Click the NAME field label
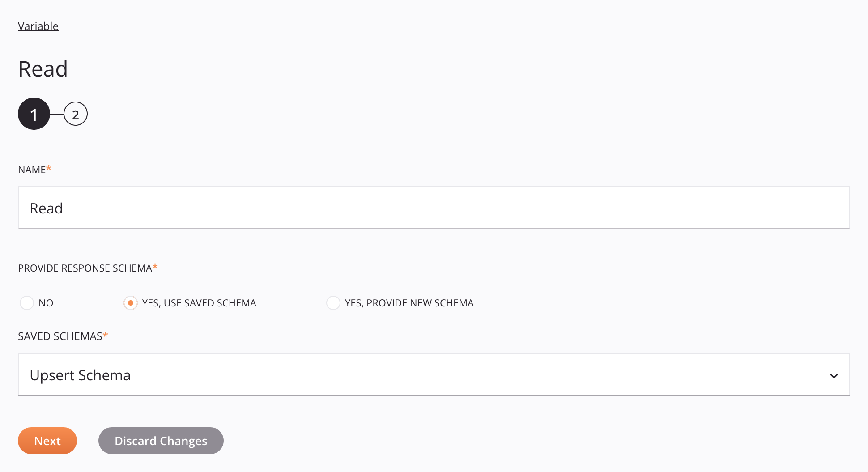 (x=32, y=170)
